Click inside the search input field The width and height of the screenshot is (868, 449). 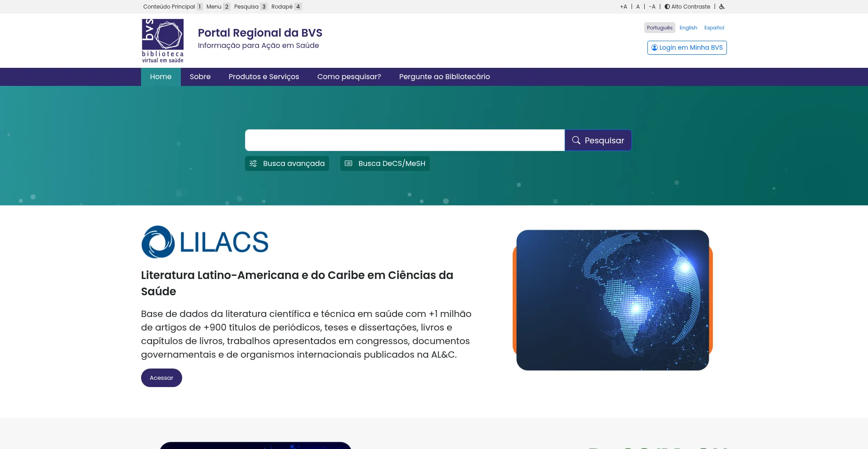[405, 140]
